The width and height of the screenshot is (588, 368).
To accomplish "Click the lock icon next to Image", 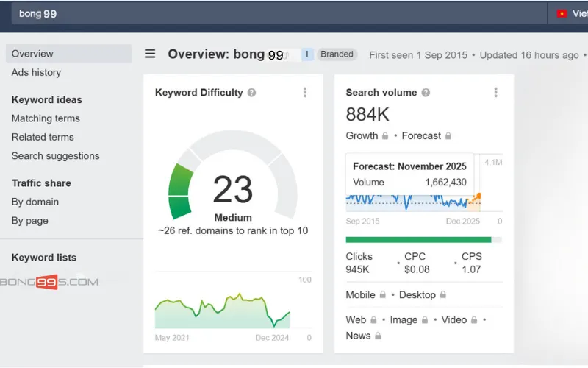I will pos(425,320).
